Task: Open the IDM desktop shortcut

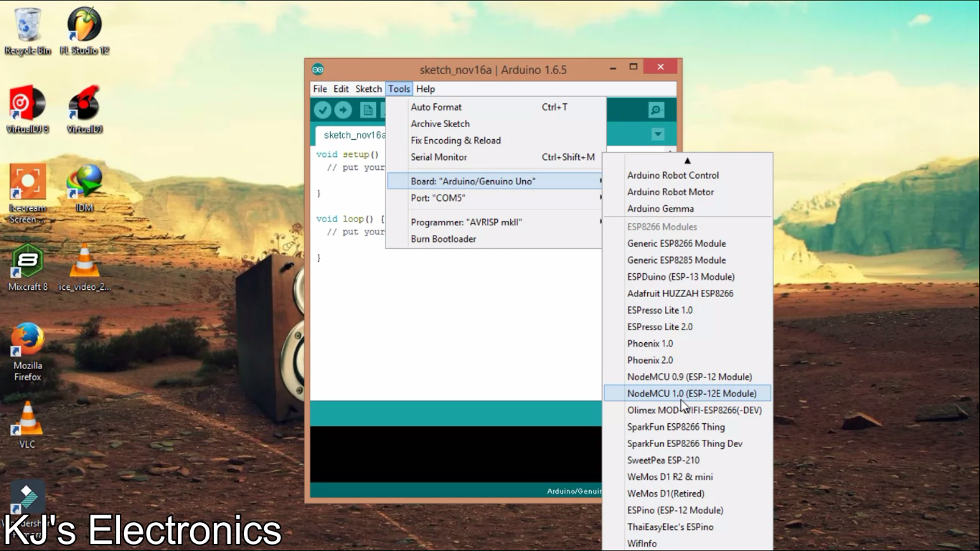Action: 85,188
